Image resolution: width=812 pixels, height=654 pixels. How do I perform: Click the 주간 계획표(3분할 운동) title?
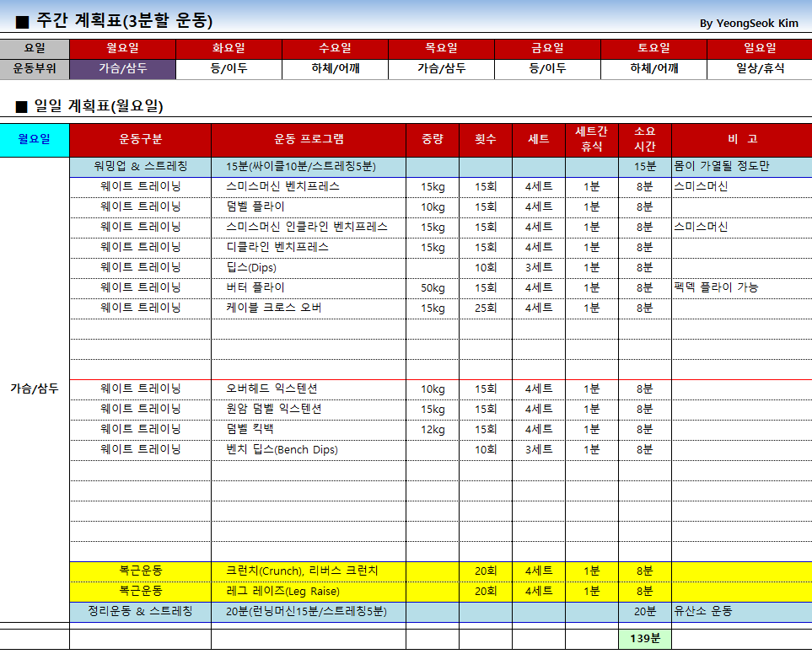(124, 21)
